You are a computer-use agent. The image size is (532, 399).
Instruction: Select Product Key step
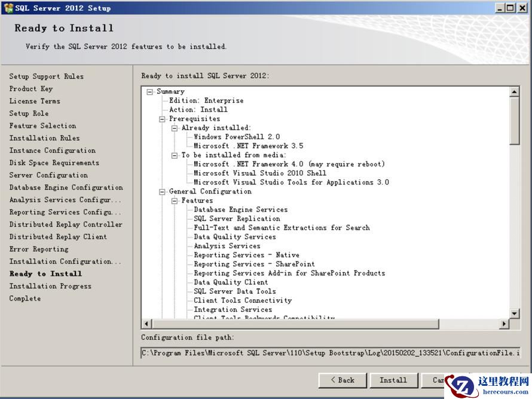pos(31,88)
